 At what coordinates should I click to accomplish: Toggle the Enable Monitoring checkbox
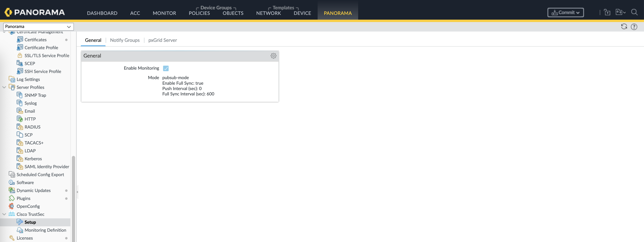click(165, 68)
